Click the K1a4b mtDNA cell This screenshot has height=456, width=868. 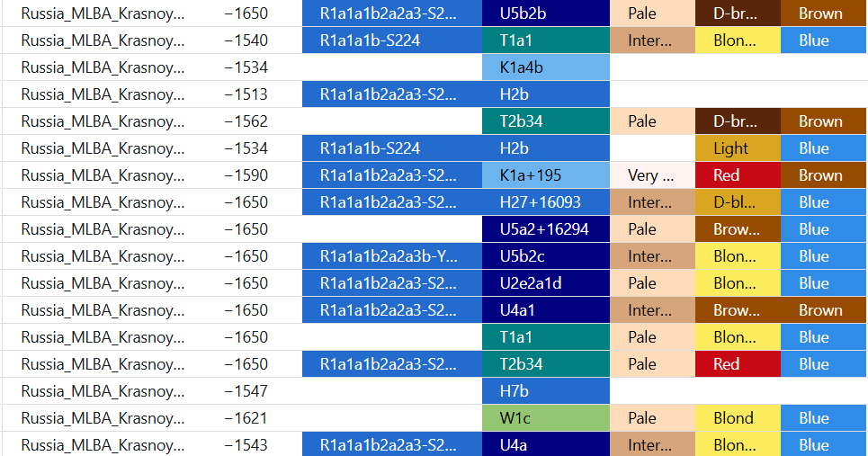(x=546, y=67)
